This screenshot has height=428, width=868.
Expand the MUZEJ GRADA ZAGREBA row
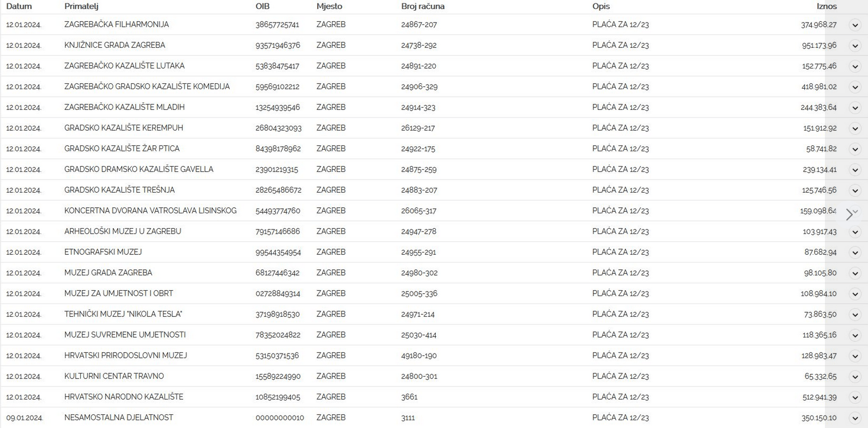pos(854,273)
